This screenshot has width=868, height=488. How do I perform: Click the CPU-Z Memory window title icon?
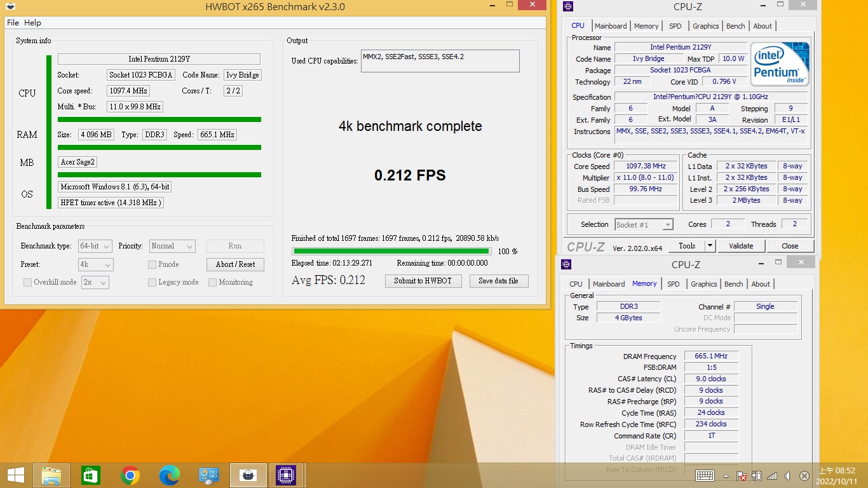tap(566, 264)
